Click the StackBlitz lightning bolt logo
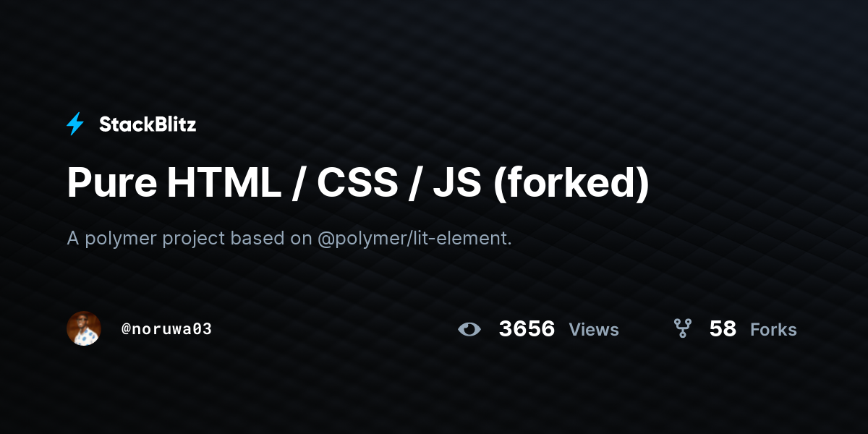This screenshot has width=868, height=434. pos(75,124)
